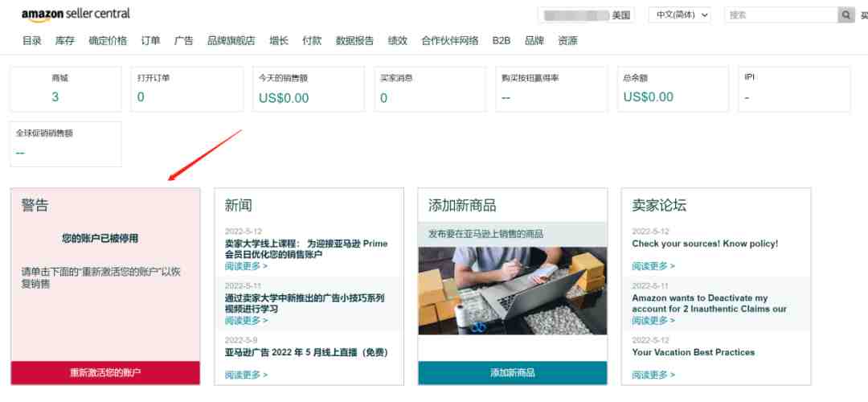
Task: Open 阅读更多 under Check your sources post
Action: click(x=653, y=266)
